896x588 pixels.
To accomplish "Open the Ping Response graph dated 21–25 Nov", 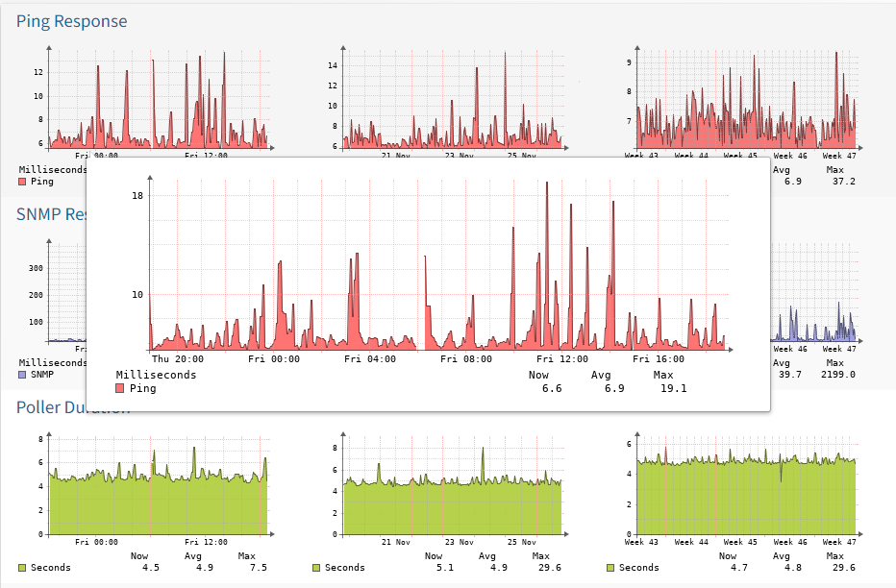I will click(x=453, y=102).
